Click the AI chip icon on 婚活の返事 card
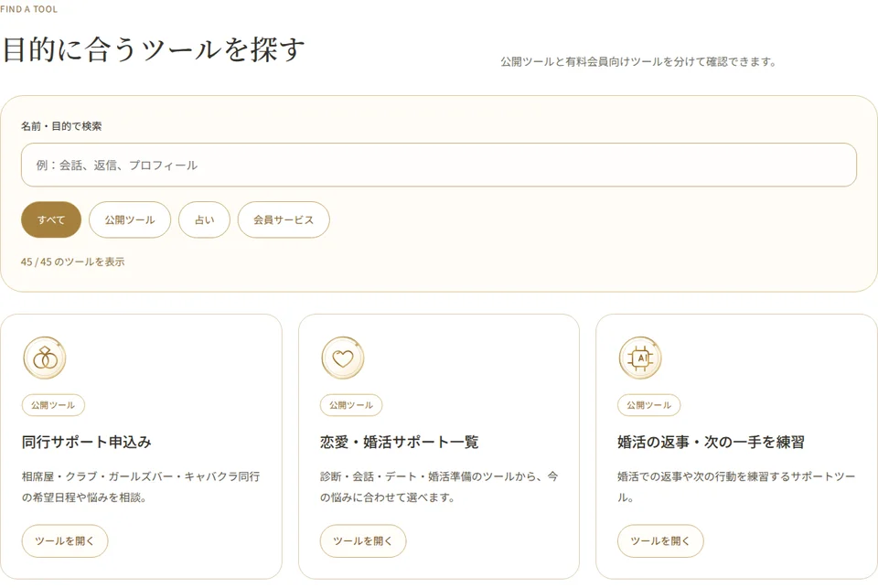 click(640, 358)
